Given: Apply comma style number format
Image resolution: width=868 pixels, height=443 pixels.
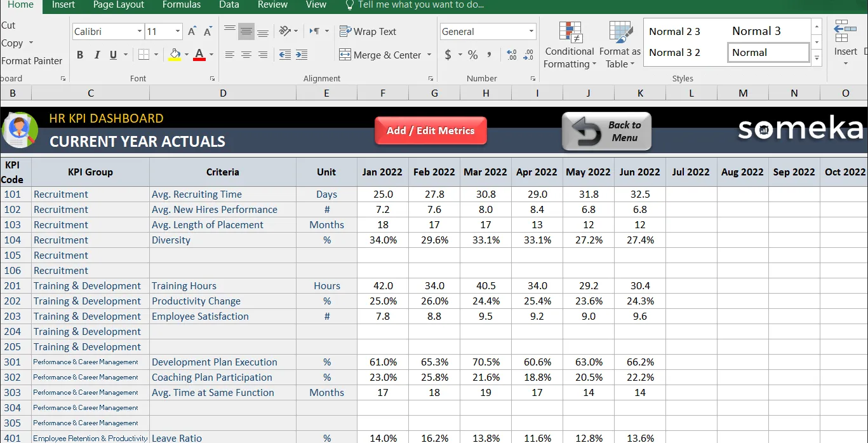Looking at the screenshot, I should click(x=490, y=55).
